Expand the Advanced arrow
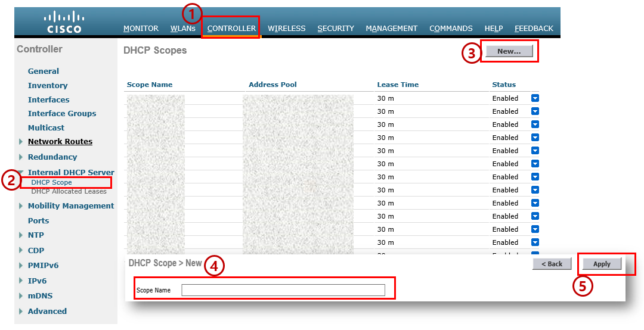The image size is (644, 330). (20, 312)
